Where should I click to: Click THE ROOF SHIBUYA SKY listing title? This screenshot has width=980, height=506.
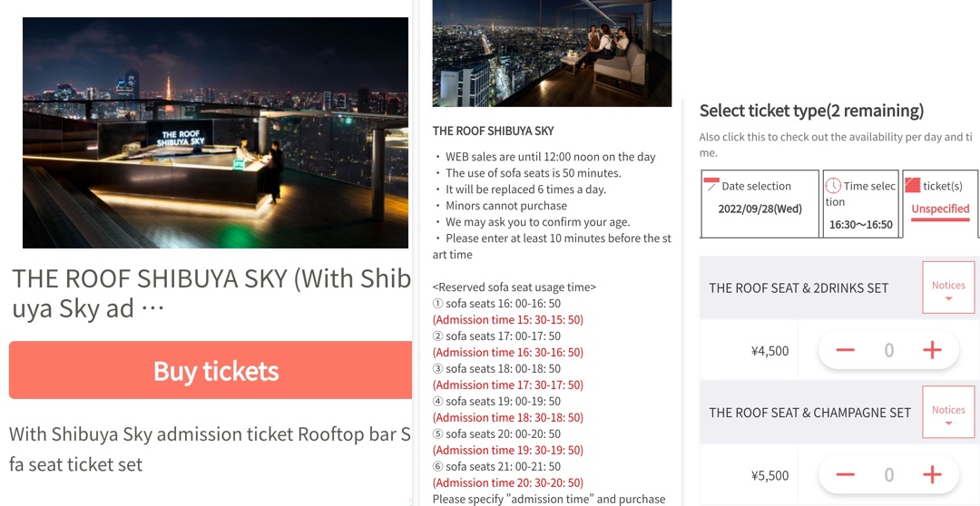[x=211, y=292]
